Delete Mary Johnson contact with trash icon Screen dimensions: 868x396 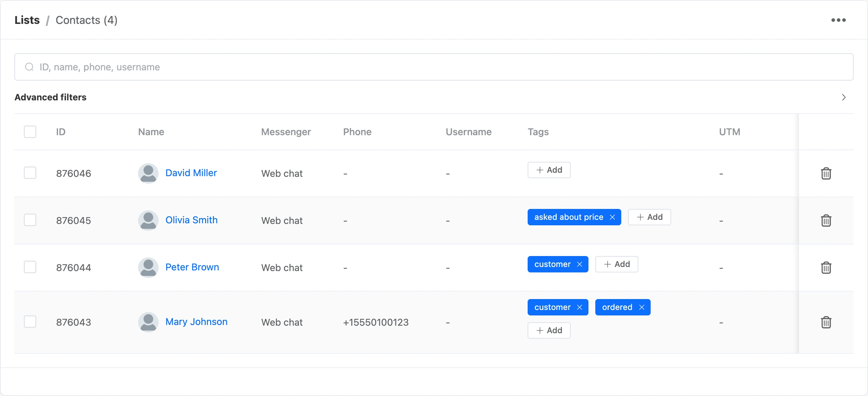click(x=826, y=322)
